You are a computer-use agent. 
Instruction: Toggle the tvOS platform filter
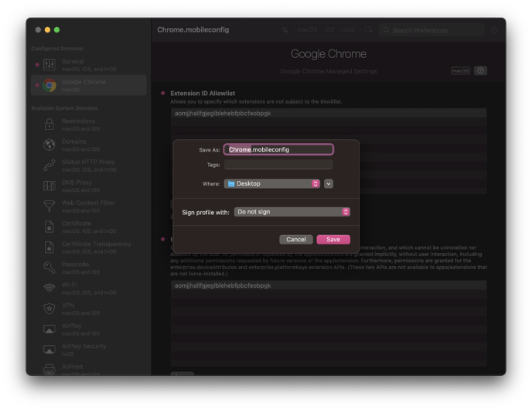click(x=348, y=30)
